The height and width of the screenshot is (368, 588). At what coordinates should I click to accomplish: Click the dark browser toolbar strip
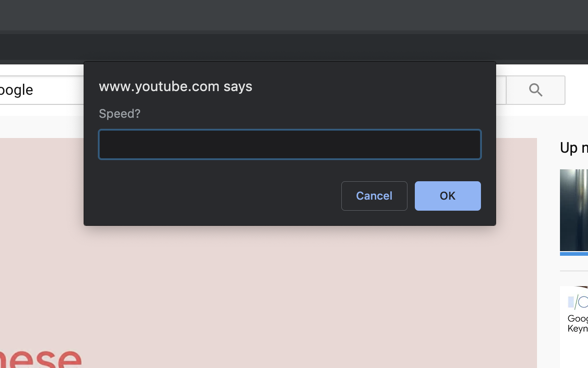click(294, 16)
